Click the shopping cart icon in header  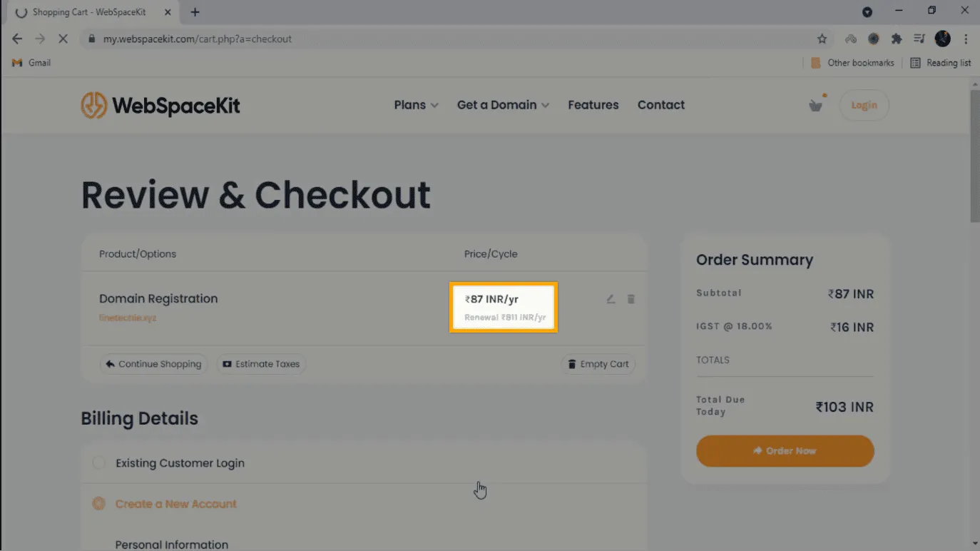tap(816, 106)
